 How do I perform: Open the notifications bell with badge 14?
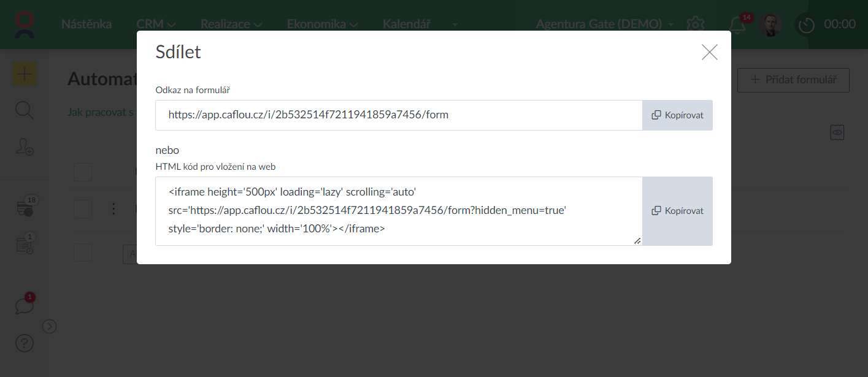tap(737, 25)
